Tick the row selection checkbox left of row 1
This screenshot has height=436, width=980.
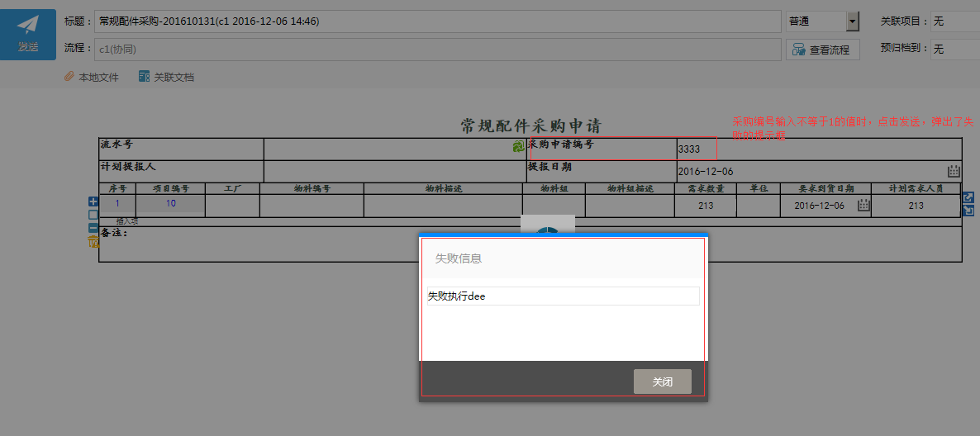[x=93, y=215]
